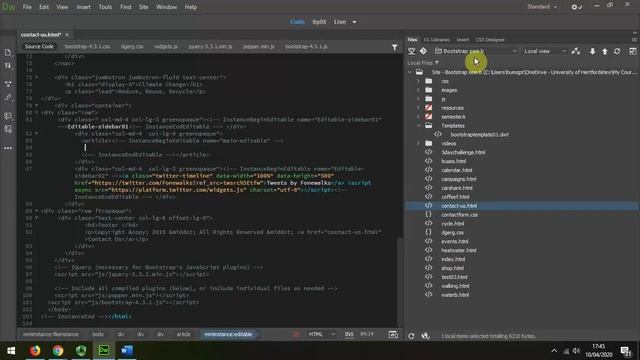This screenshot has height=360, width=640.
Task: Open the Standard workspace dropdown
Action: pos(542,7)
